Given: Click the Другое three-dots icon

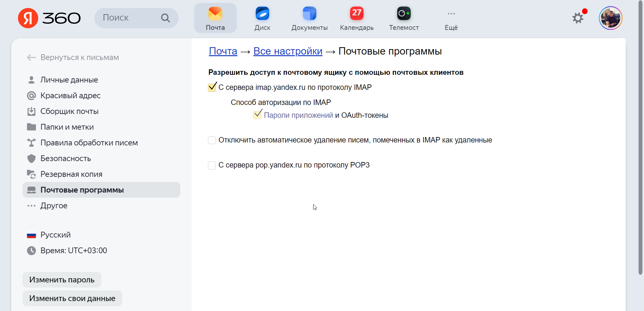Looking at the screenshot, I should click(31, 206).
